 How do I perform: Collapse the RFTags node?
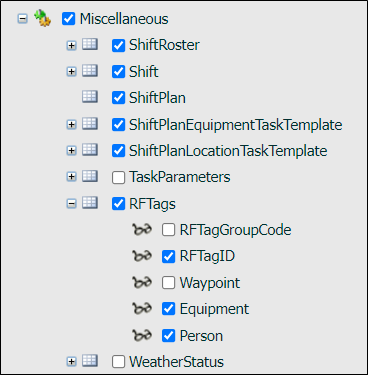[71, 204]
